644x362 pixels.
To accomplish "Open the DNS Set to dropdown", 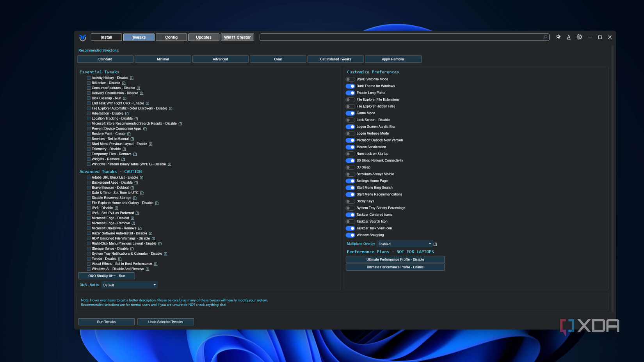I will [x=130, y=285].
